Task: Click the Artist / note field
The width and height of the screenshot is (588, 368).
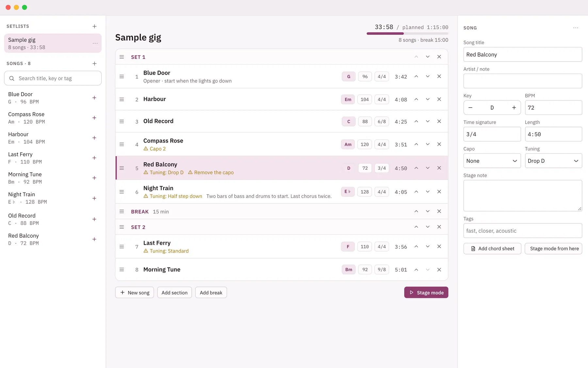Action: [x=523, y=81]
